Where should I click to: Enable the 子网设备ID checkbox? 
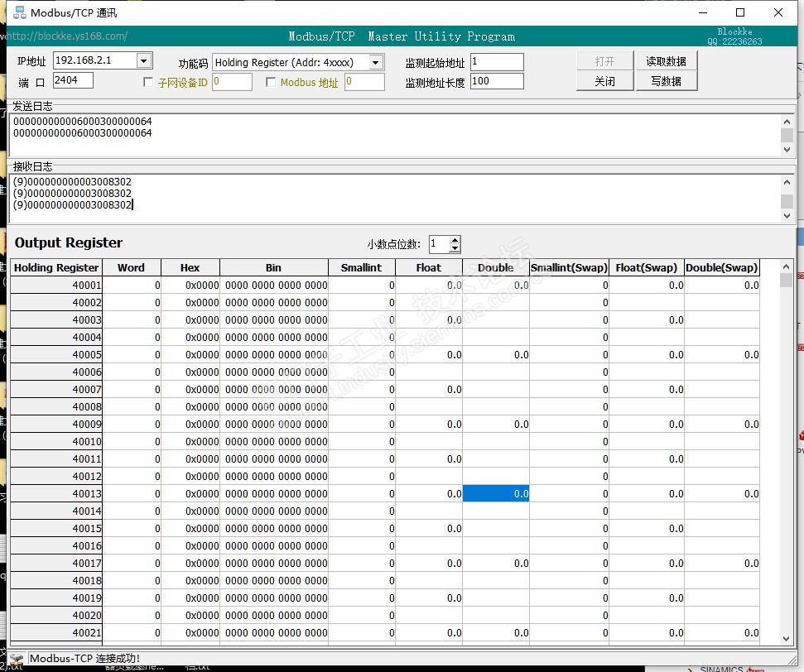(148, 82)
